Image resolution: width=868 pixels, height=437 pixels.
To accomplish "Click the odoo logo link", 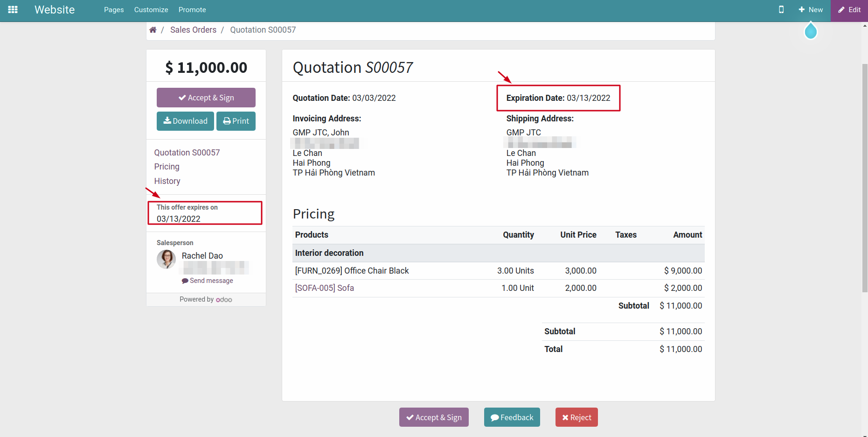I will tap(224, 299).
